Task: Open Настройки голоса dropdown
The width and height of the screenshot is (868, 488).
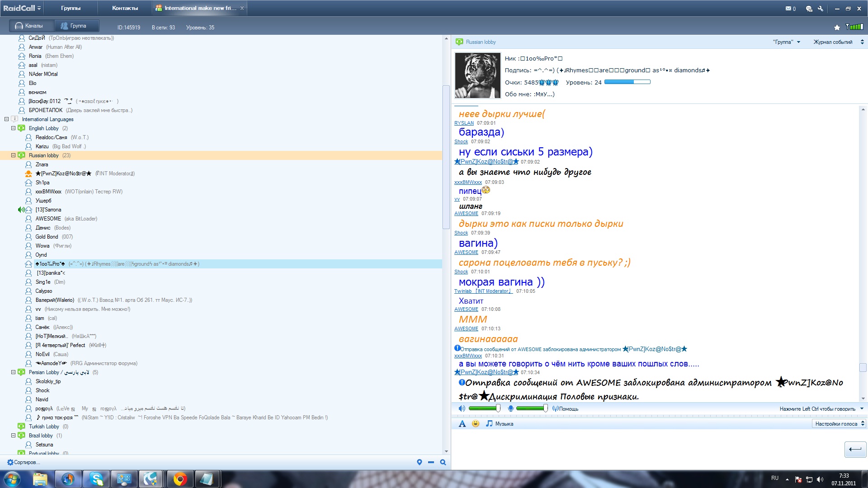Action: click(839, 424)
